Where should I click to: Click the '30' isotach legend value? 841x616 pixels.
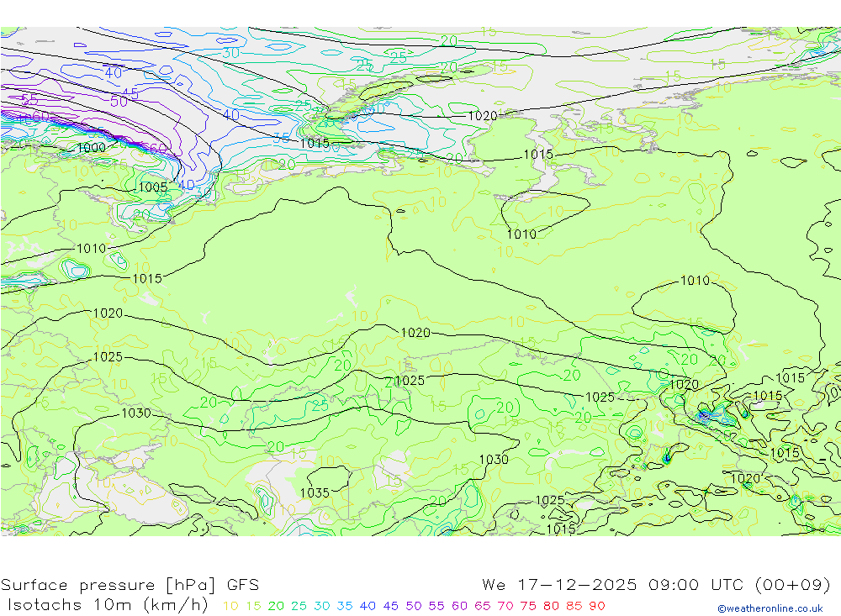pyautogui.click(x=322, y=606)
